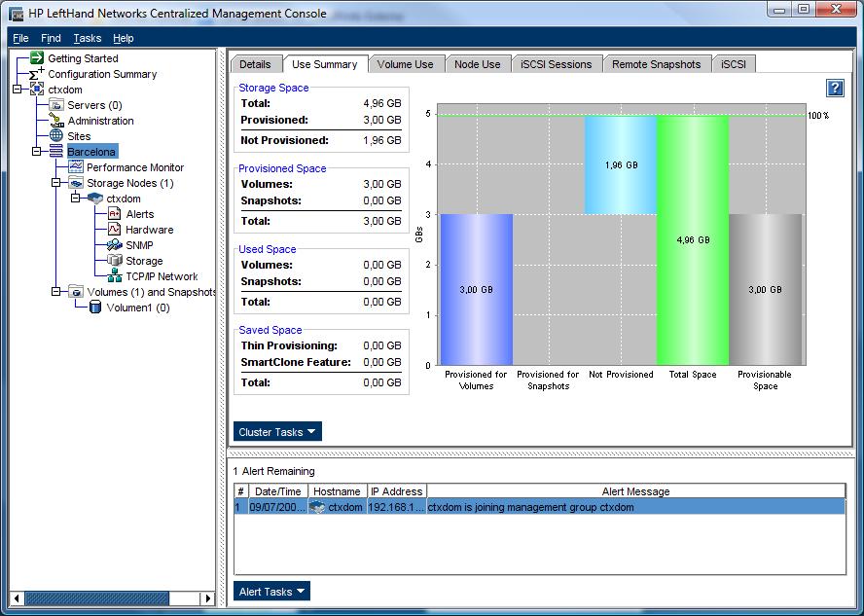Click the TCP/IP Network icon

[x=115, y=275]
